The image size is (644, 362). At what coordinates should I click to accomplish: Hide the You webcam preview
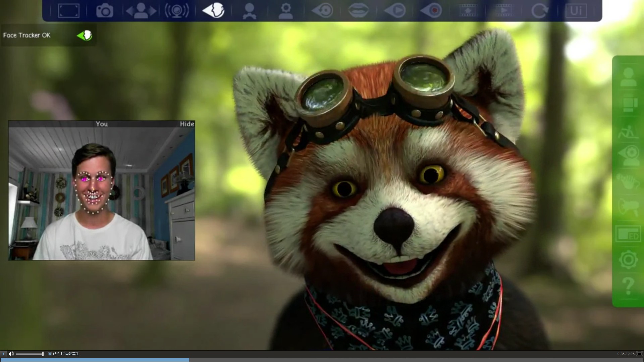click(x=187, y=124)
